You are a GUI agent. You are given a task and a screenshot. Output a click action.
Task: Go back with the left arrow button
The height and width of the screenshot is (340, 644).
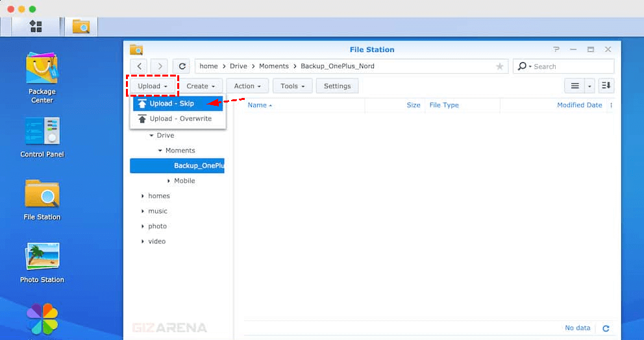tap(139, 66)
